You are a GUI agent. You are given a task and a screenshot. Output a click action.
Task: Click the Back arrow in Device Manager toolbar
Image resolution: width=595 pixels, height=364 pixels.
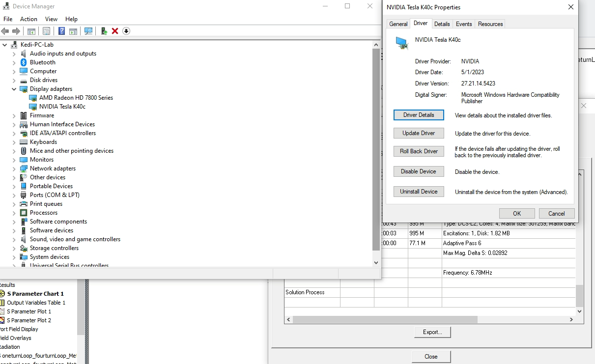(x=5, y=31)
